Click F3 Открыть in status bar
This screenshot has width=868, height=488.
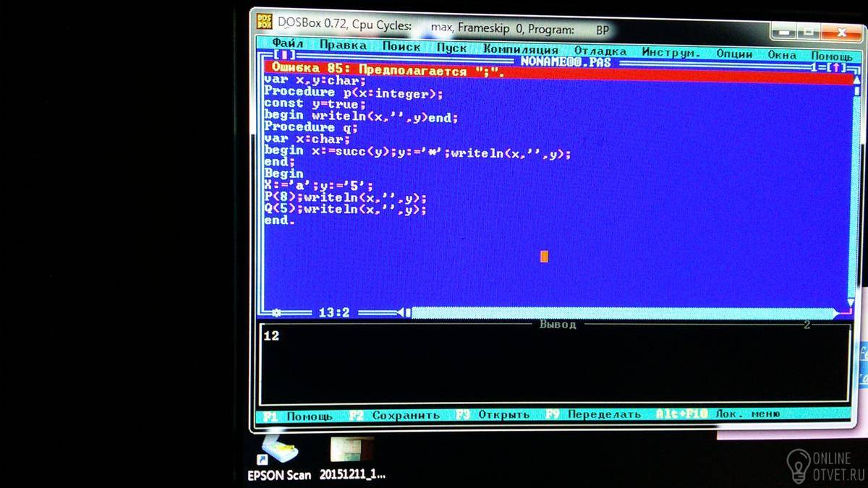(493, 415)
